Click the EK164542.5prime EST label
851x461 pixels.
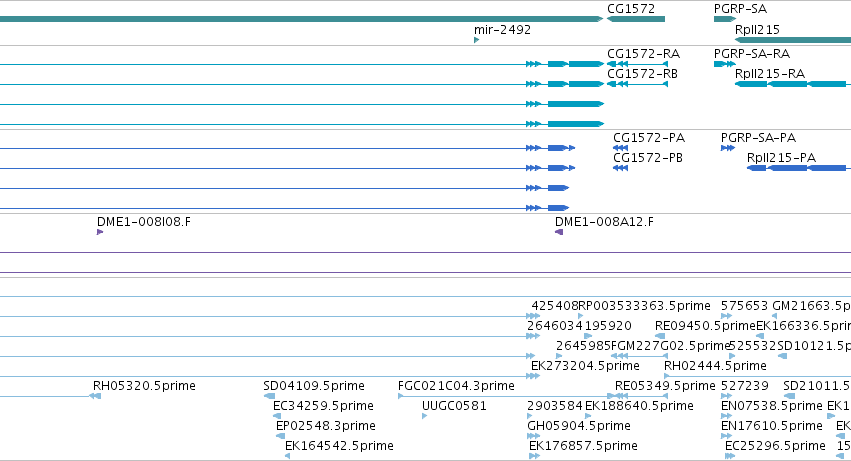[x=339, y=446]
